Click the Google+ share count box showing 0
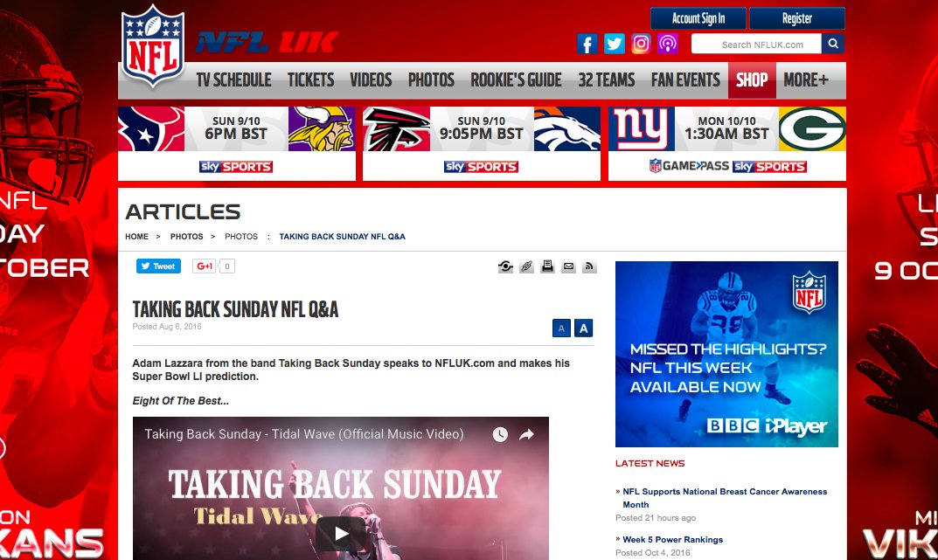Viewport: 938px width, 560px height. point(226,266)
